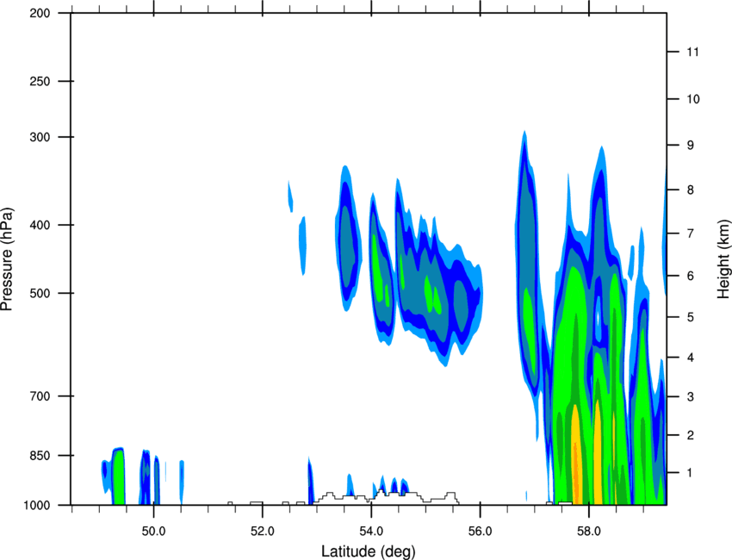This screenshot has height=560, width=732.
Task: Pick the 2 km height label
Action: 691,435
